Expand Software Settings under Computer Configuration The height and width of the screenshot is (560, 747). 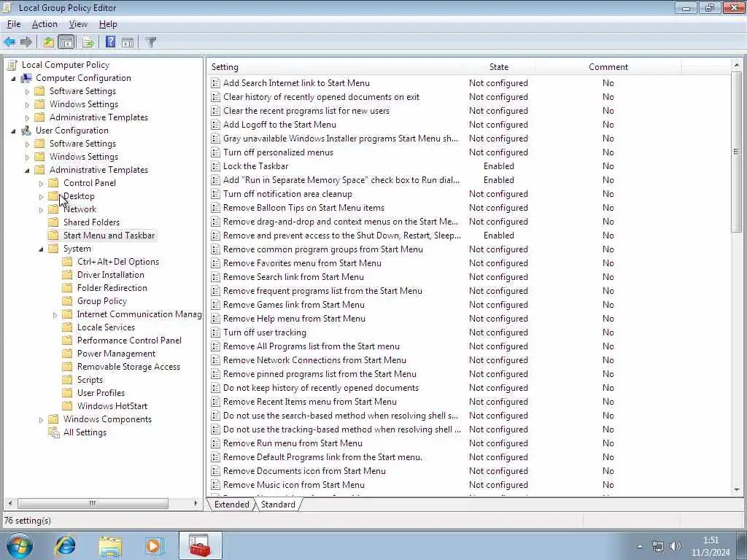pos(27,91)
